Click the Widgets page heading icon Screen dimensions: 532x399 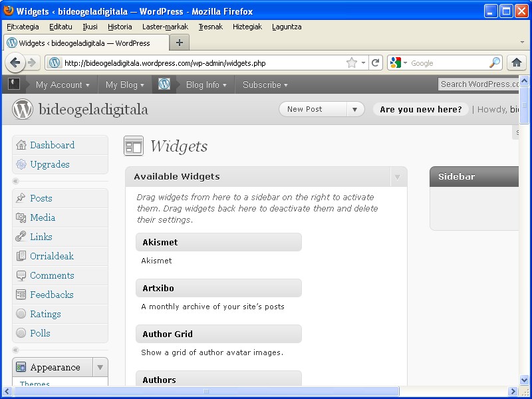tap(134, 146)
